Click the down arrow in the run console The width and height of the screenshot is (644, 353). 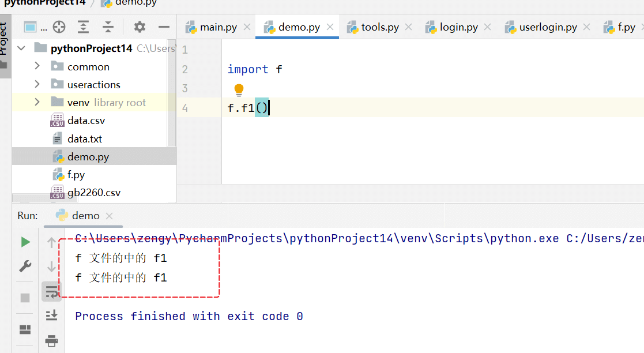51,266
